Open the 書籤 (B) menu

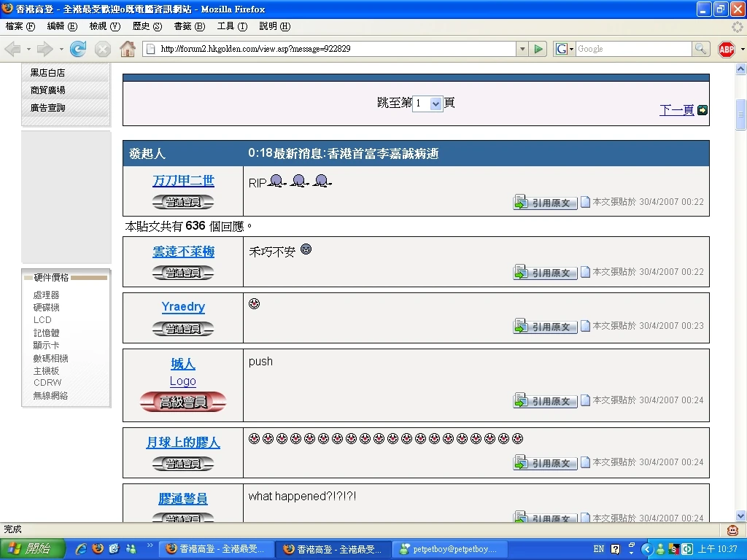pyautogui.click(x=189, y=26)
